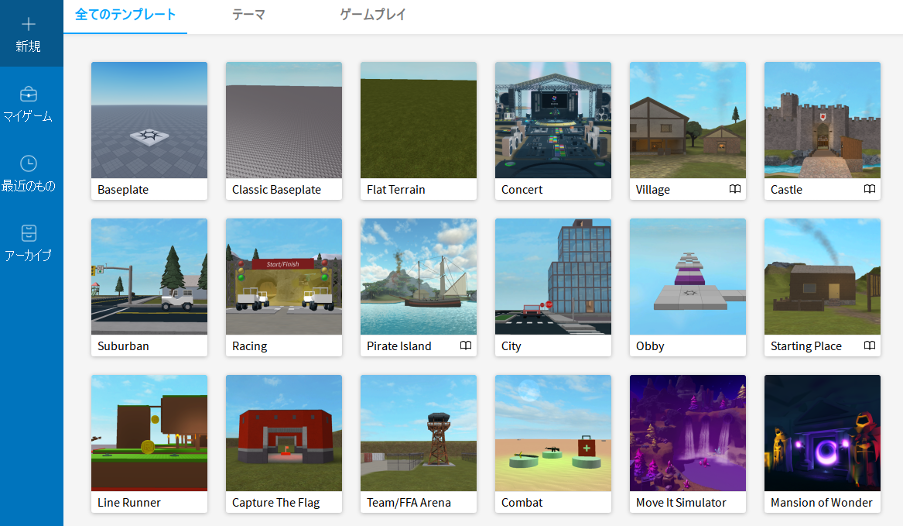Open マイゲーム briefcase icon in sidebar

tap(28, 94)
